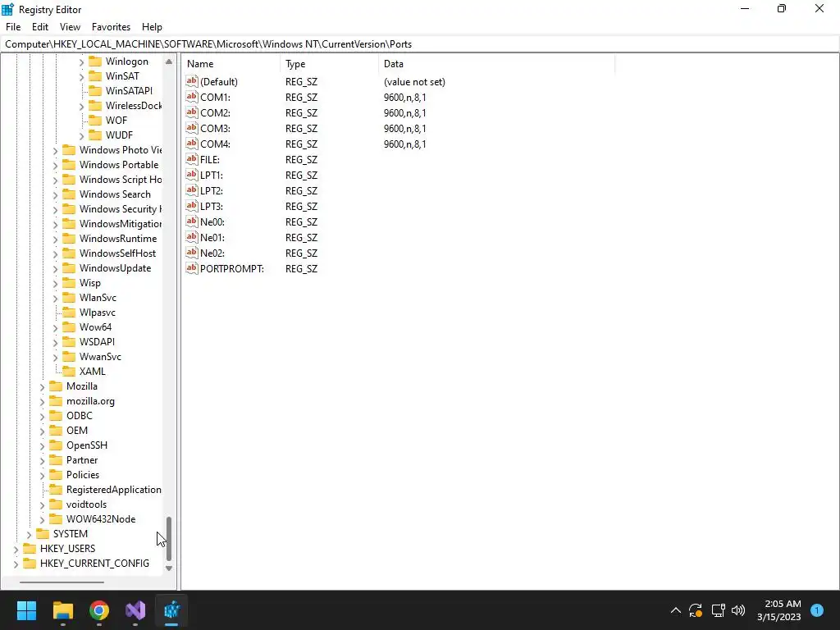
Task: Click the ab icon next to COM3:
Action: (192, 128)
